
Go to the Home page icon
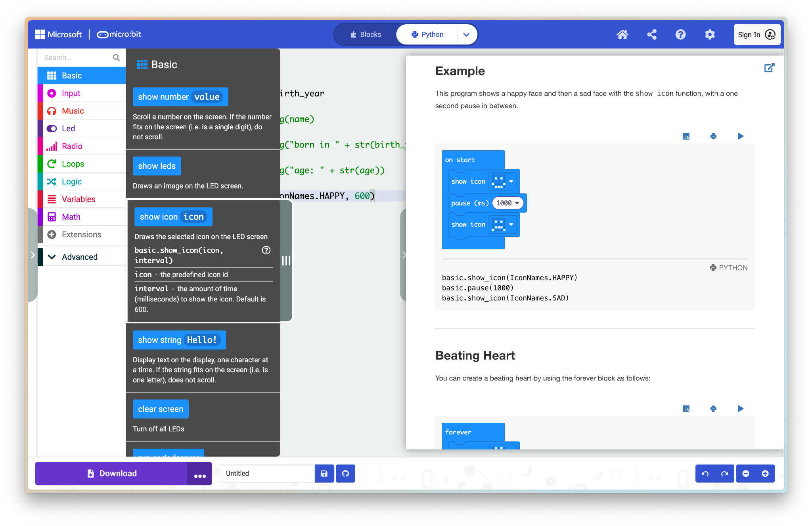pyautogui.click(x=622, y=35)
